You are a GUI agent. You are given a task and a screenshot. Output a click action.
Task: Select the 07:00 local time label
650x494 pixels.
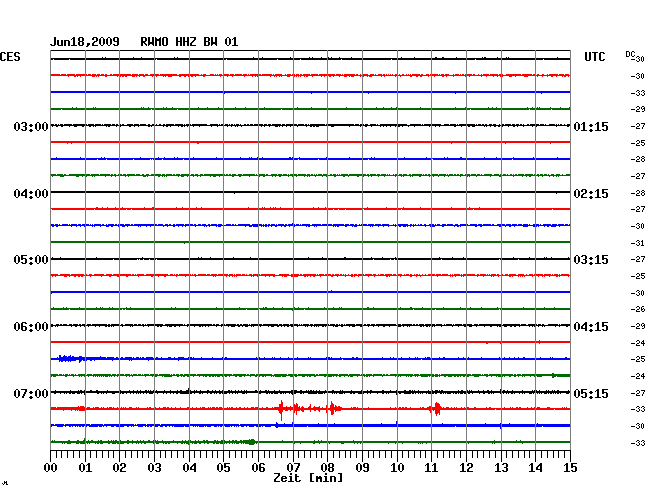pyautogui.click(x=31, y=393)
